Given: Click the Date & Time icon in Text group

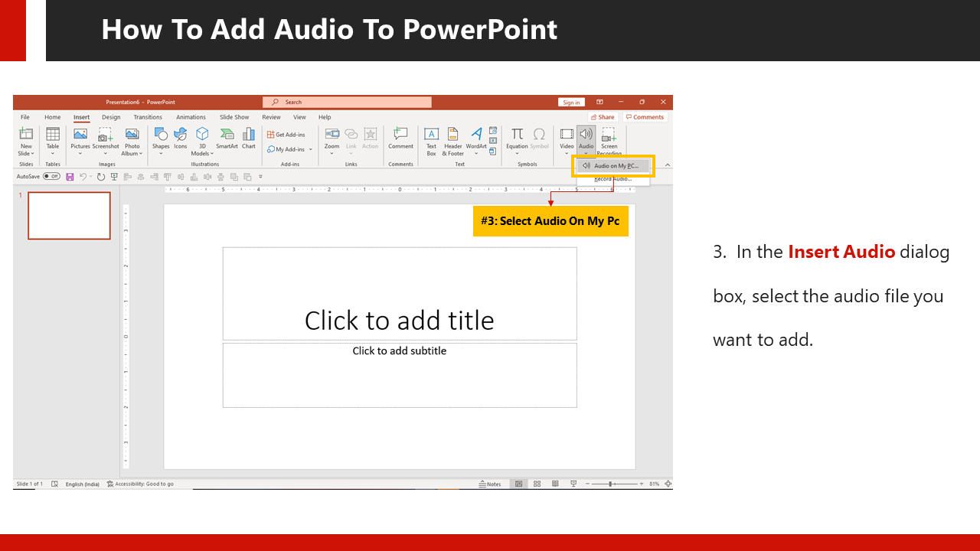Looking at the screenshot, I should click(493, 130).
